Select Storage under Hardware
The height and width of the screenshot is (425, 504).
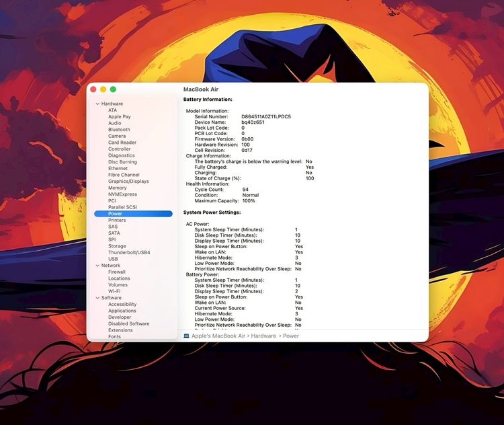(x=117, y=246)
